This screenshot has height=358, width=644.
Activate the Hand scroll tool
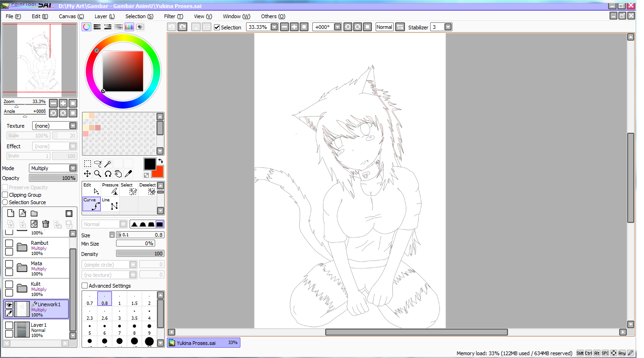tap(119, 173)
